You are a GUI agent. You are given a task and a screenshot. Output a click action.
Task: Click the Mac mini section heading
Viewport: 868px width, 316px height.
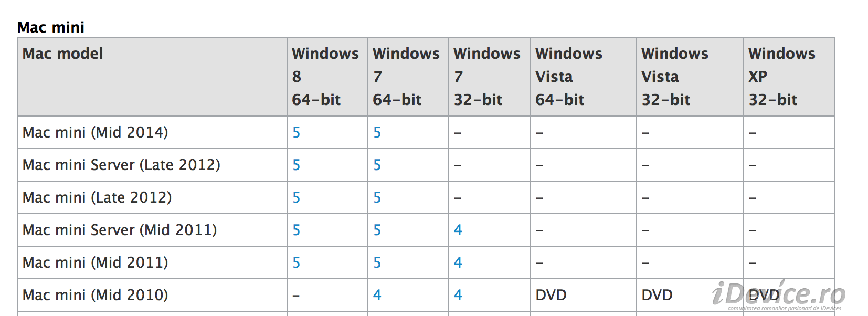(x=51, y=27)
